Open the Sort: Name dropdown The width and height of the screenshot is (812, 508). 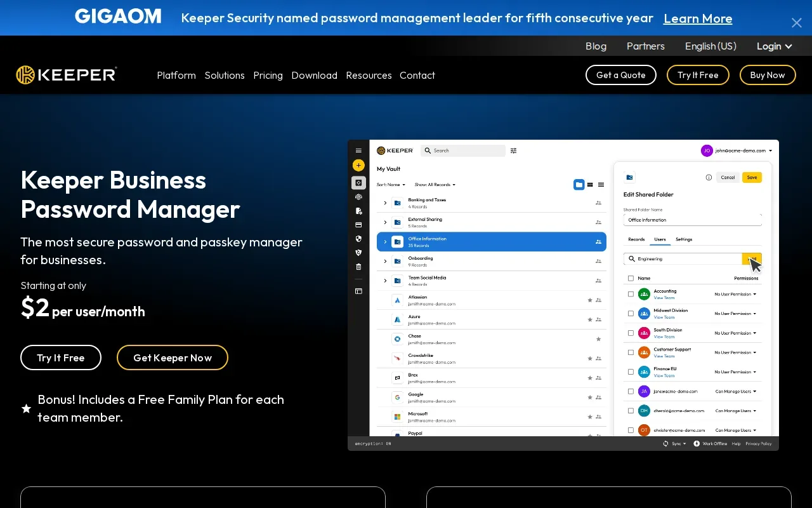tap(391, 185)
